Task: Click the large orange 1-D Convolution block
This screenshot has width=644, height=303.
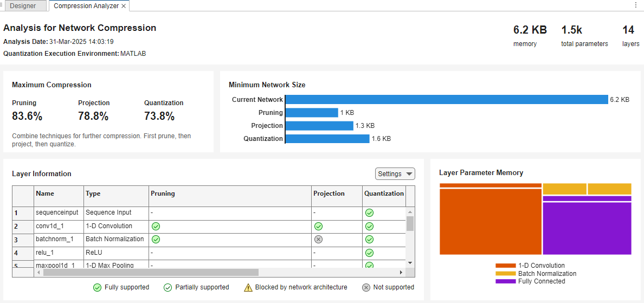Action: point(490,221)
